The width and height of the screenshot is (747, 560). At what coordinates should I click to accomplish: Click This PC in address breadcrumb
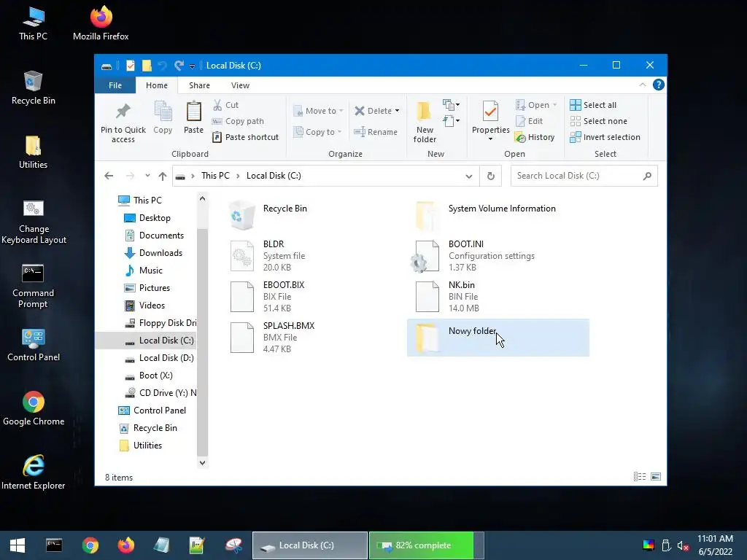pyautogui.click(x=215, y=176)
